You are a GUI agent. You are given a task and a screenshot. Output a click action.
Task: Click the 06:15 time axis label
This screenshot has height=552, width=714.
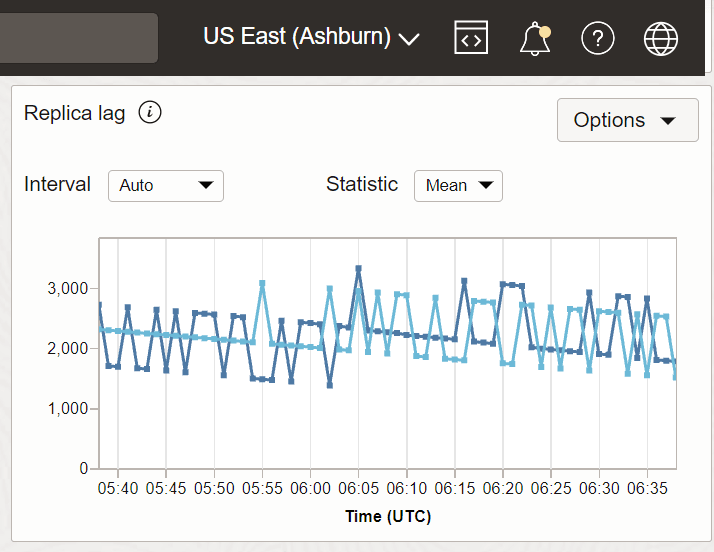455,489
